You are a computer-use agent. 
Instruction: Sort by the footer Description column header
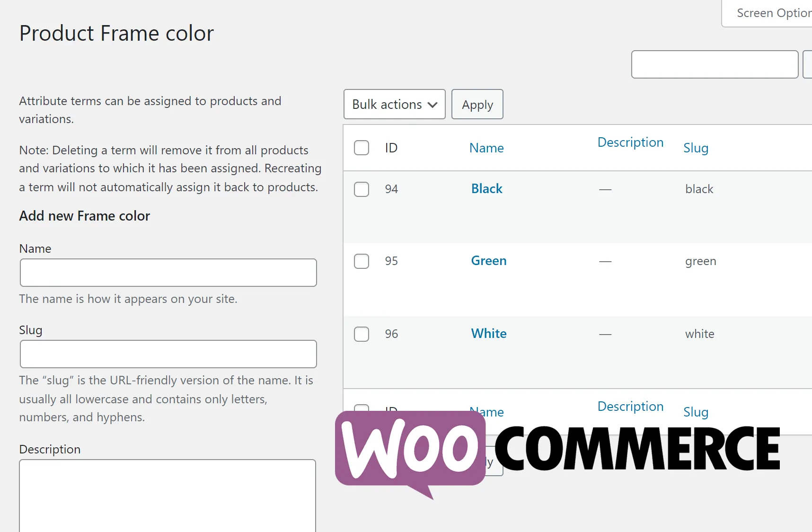click(x=630, y=407)
